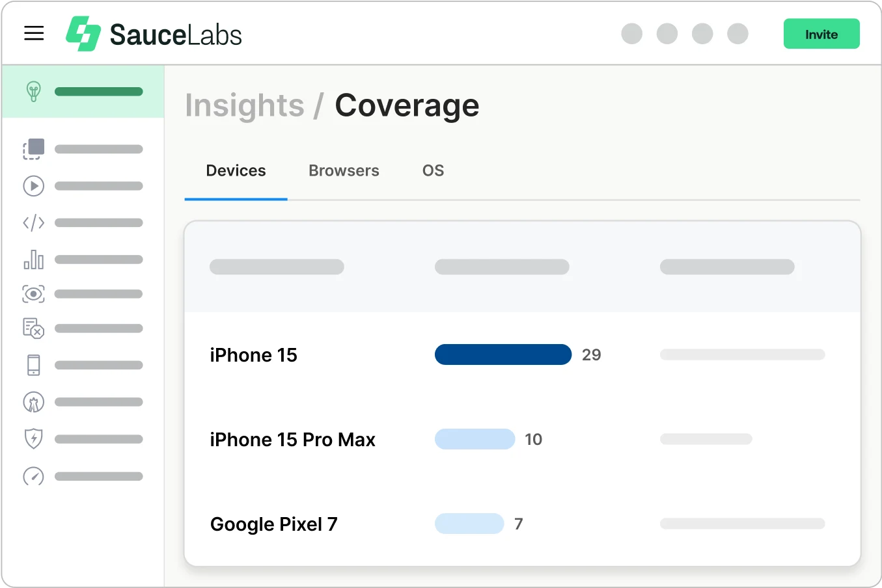Click the mobile device sidebar icon
Viewport: 882px width, 588px height.
point(33,365)
